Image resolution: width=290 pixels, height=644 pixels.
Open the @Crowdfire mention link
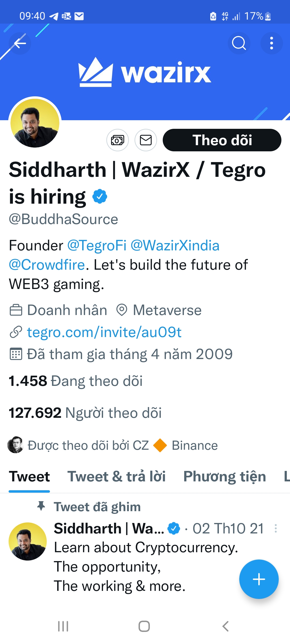47,265
